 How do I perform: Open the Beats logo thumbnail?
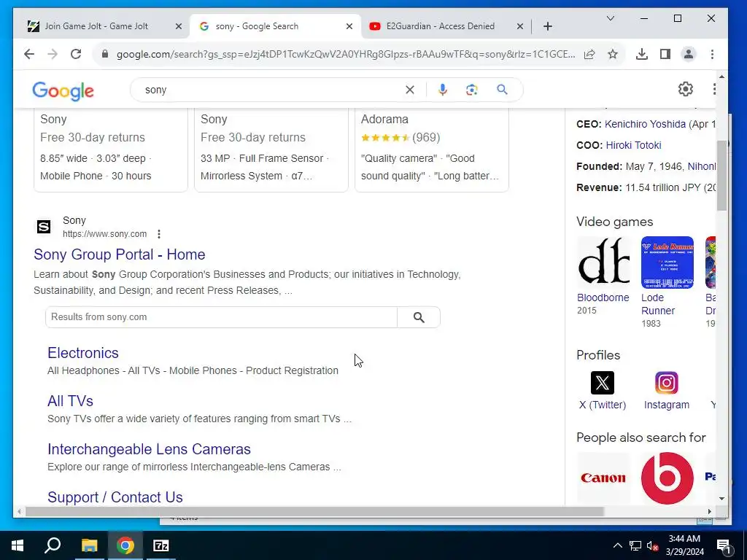tap(667, 478)
